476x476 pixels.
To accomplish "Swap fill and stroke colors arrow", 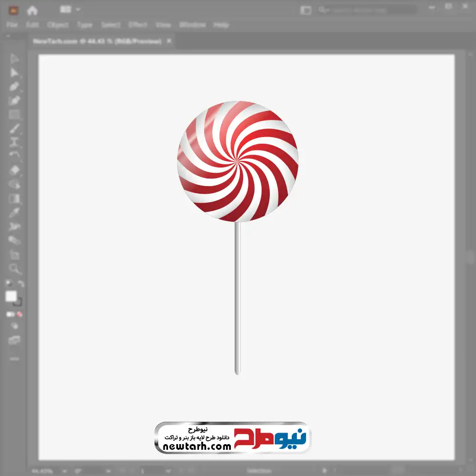I will click(20, 284).
